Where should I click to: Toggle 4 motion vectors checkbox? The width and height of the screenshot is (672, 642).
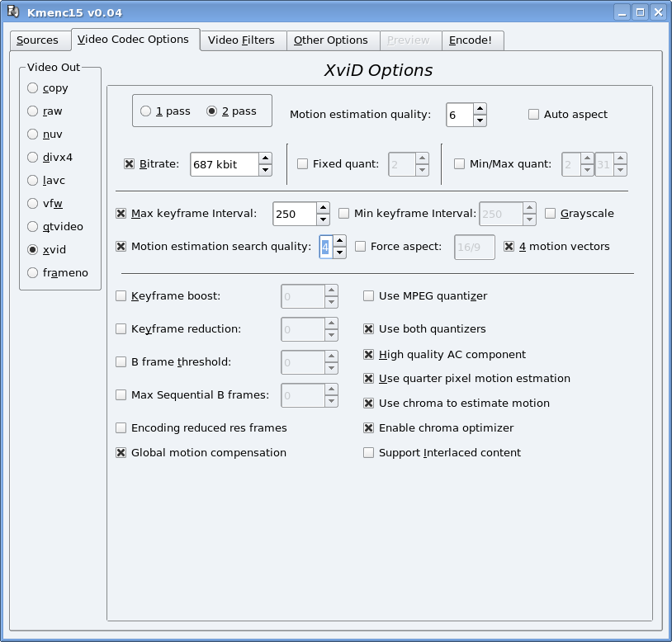click(509, 246)
